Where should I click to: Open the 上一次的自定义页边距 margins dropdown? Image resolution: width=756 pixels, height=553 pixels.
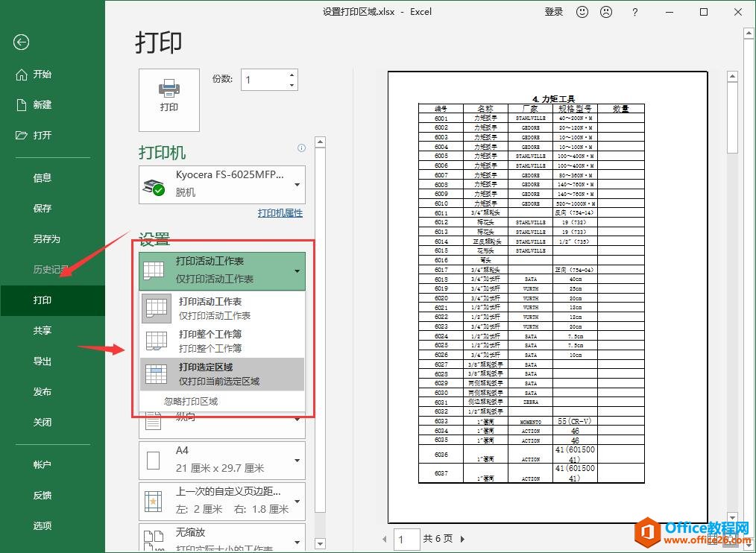pos(222,502)
